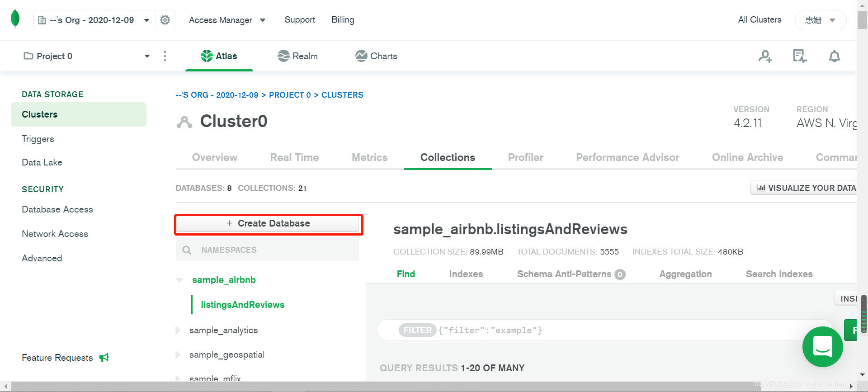Open the Online Archive tab
Screen dimensions: 868x392
pos(747,157)
